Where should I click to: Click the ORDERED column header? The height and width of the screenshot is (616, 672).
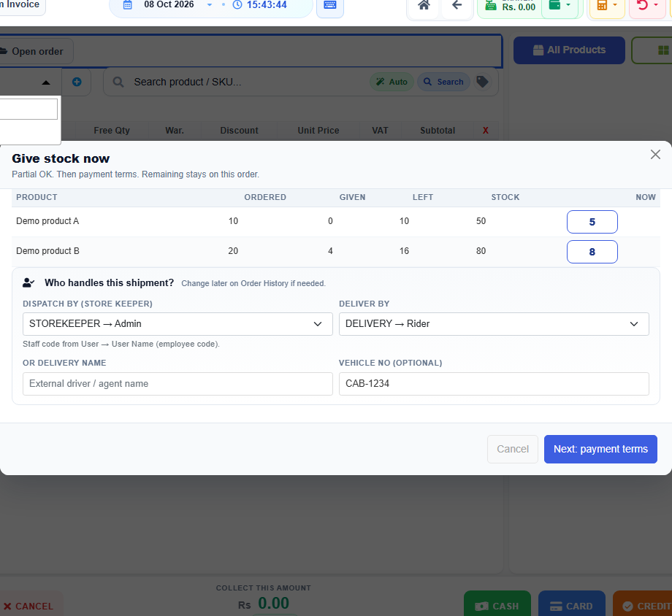tap(265, 198)
